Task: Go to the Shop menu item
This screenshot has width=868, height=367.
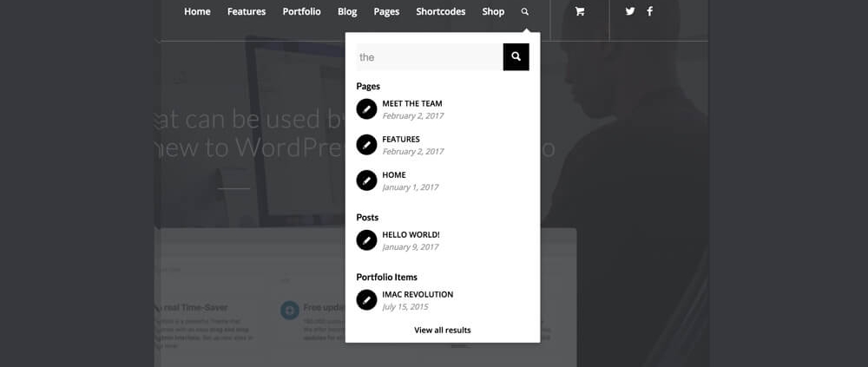Action: pos(493,12)
